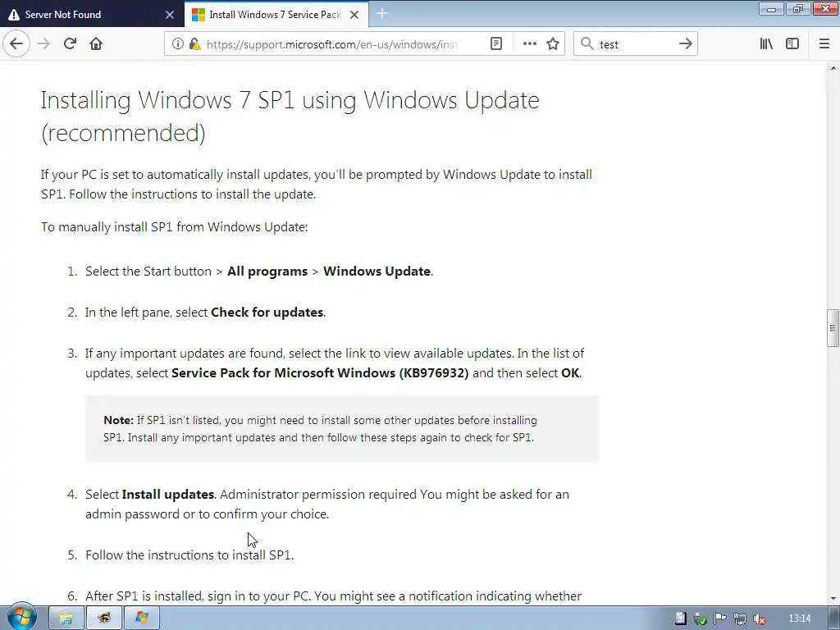
Task: Click the first notification tray icon
Action: [680, 619]
